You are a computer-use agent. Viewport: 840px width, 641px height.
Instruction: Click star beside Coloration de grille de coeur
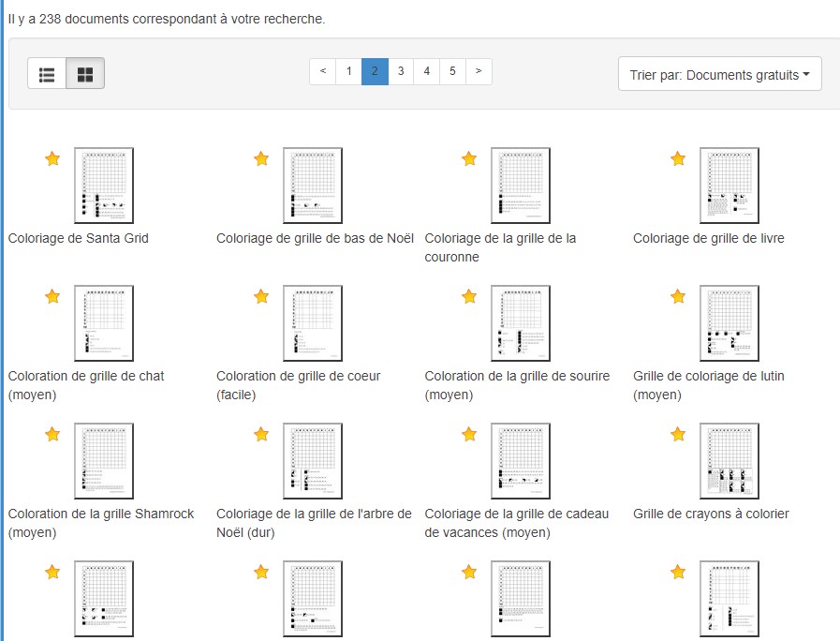[x=261, y=297]
